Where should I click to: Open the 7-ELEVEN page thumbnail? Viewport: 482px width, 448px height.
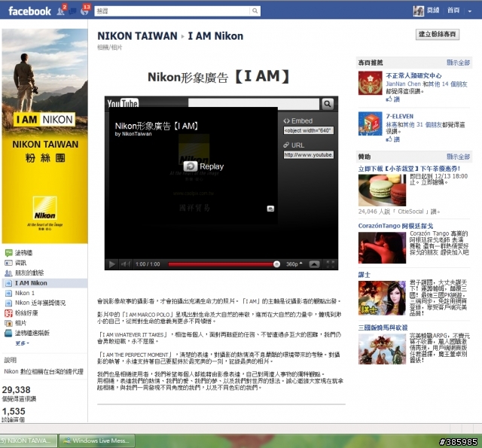pos(370,123)
